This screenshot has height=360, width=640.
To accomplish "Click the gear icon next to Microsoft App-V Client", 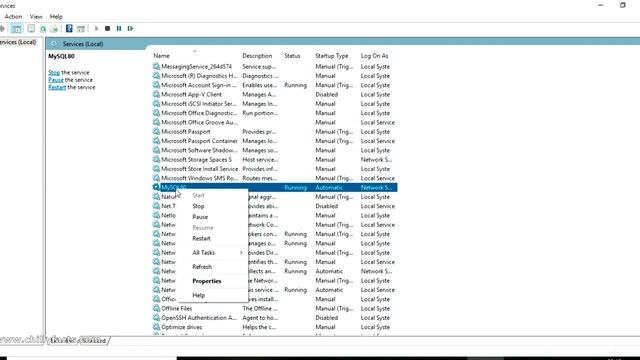I will (x=156, y=94).
